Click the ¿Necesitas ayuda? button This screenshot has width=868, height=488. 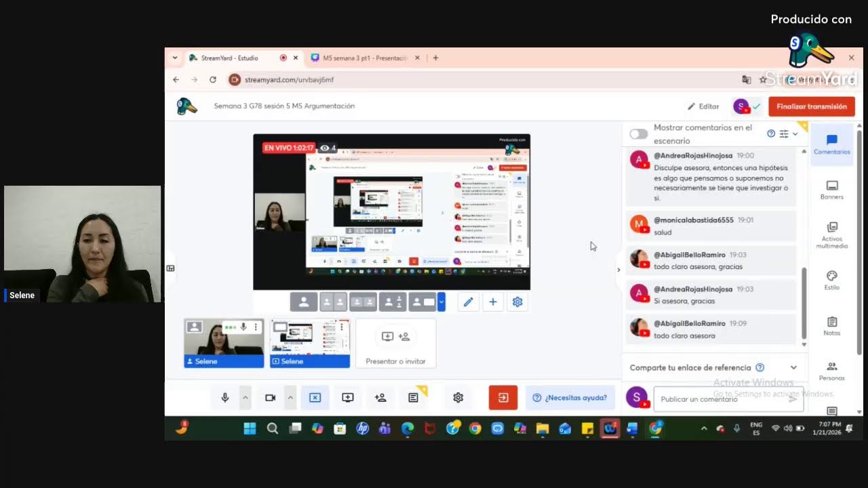click(x=570, y=398)
